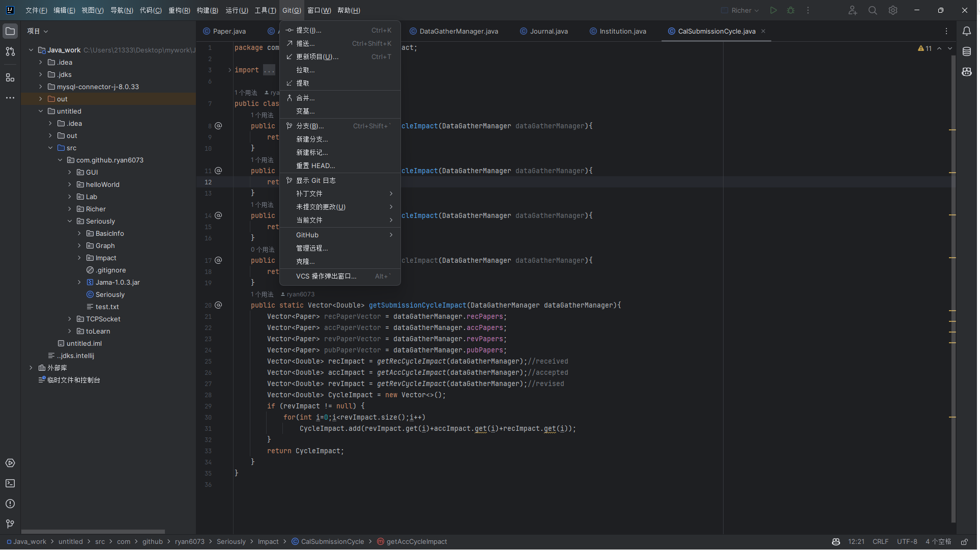Image resolution: width=980 pixels, height=550 pixels.
Task: Select test.txt in the project tree
Action: tap(107, 307)
